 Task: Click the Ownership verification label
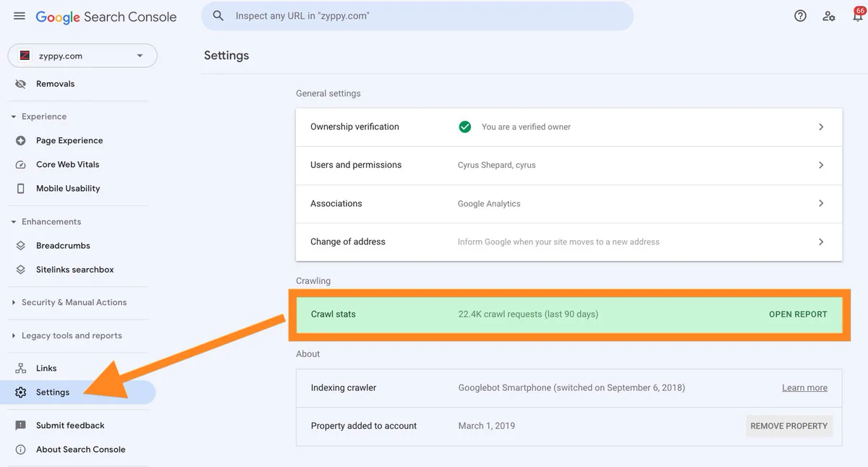click(354, 127)
